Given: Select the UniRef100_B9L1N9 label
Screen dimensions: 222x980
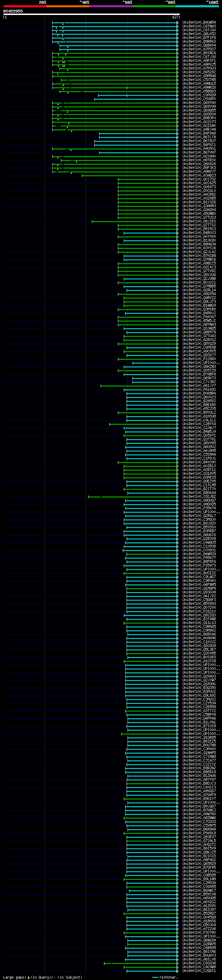Looking at the screenshot, I should click(x=199, y=878).
